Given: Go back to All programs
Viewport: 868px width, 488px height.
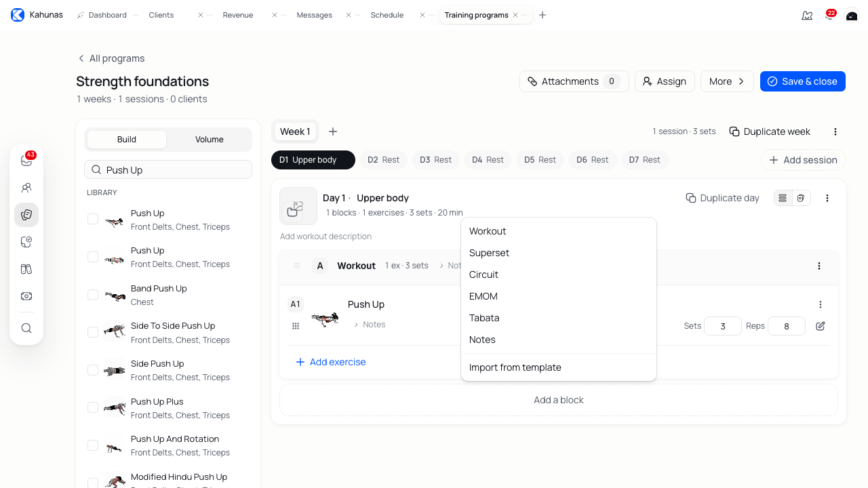Looking at the screenshot, I should (111, 58).
